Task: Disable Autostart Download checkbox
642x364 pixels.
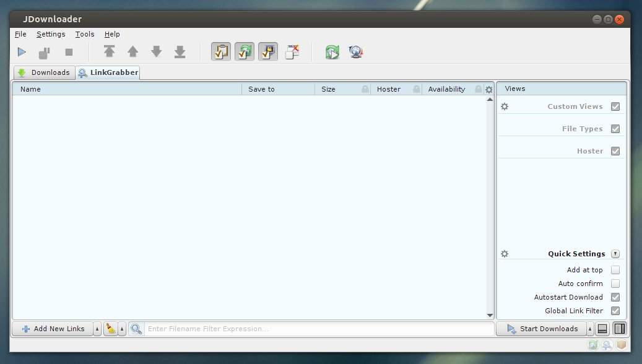Action: coord(615,297)
